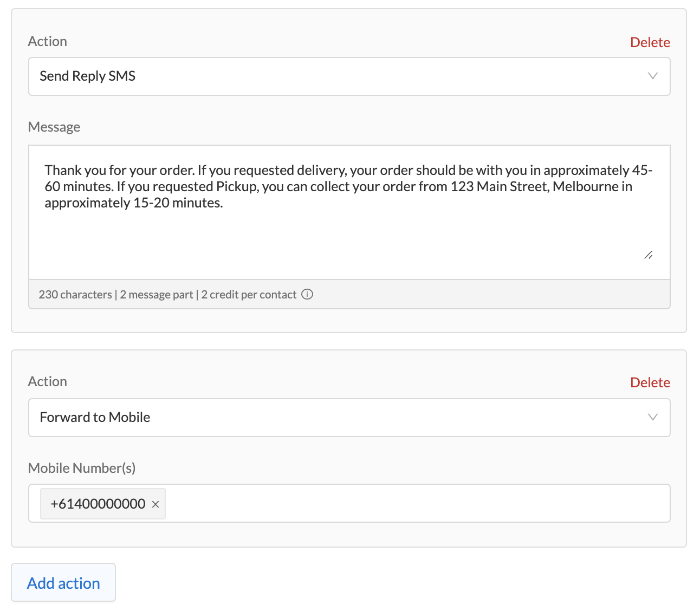This screenshot has height=611, width=700.
Task: Click the chevron on Send Reply SMS dropdown
Action: pyautogui.click(x=653, y=76)
